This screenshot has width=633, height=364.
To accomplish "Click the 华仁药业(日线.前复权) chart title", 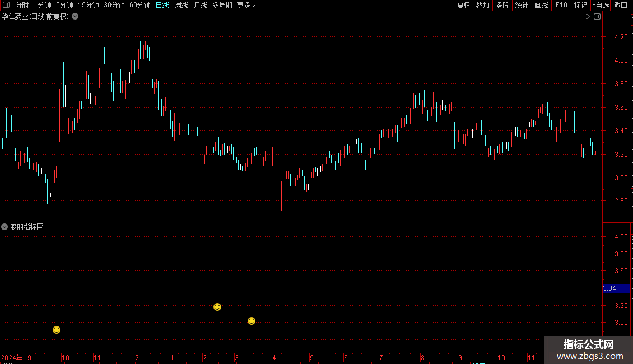I will click(x=35, y=17).
